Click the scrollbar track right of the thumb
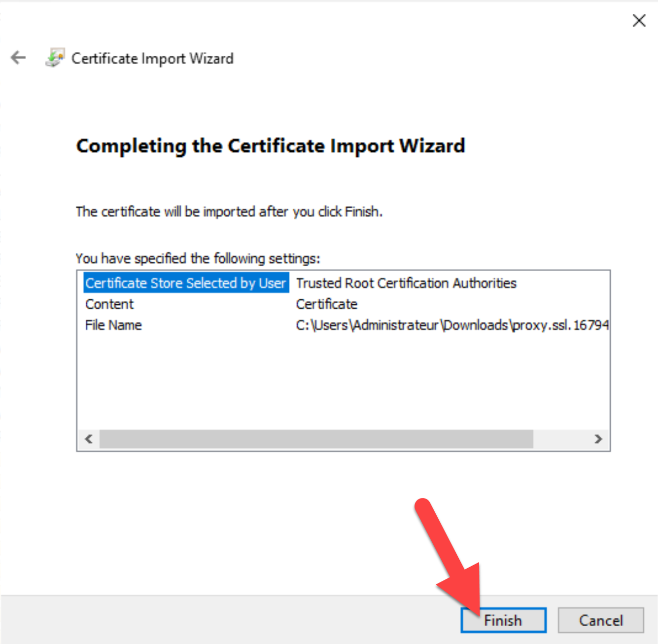Image resolution: width=658 pixels, height=644 pixels. click(x=562, y=439)
